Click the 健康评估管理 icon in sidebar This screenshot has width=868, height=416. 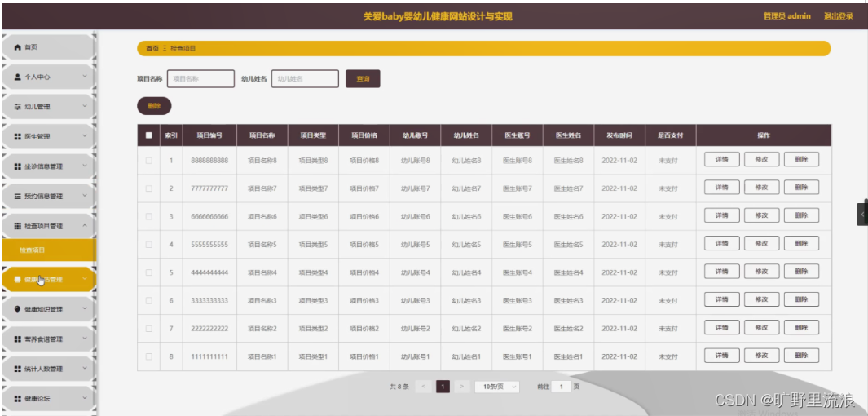(17, 280)
